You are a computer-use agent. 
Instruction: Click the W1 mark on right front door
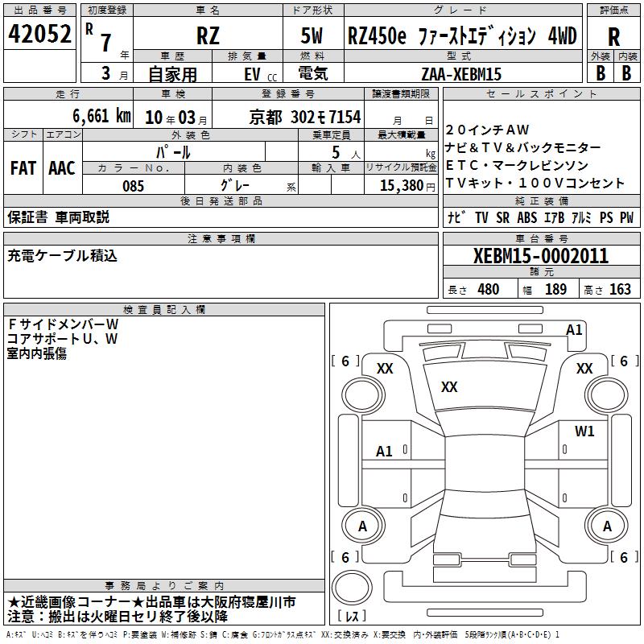[584, 431]
